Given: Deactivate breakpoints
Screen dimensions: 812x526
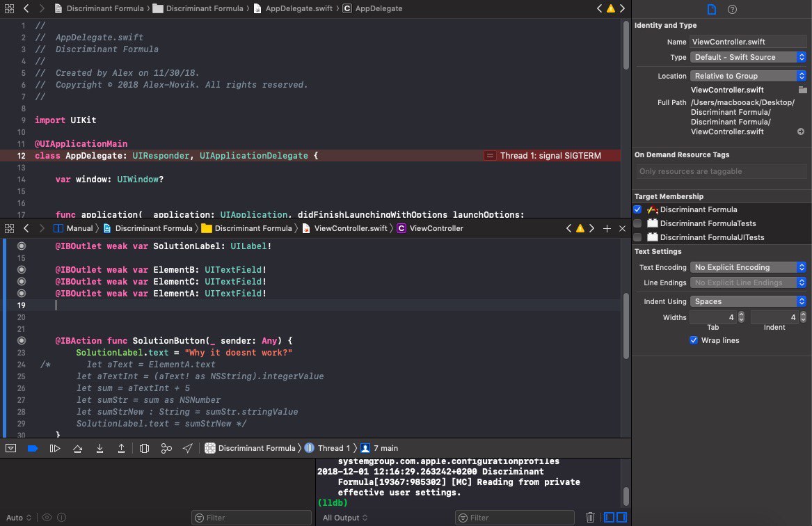Looking at the screenshot, I should (33, 448).
